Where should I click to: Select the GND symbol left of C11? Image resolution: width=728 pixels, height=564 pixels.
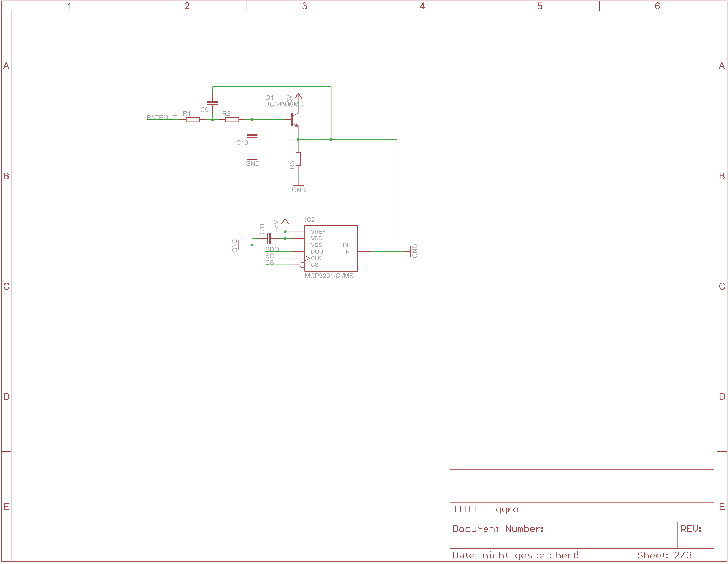[x=239, y=245]
